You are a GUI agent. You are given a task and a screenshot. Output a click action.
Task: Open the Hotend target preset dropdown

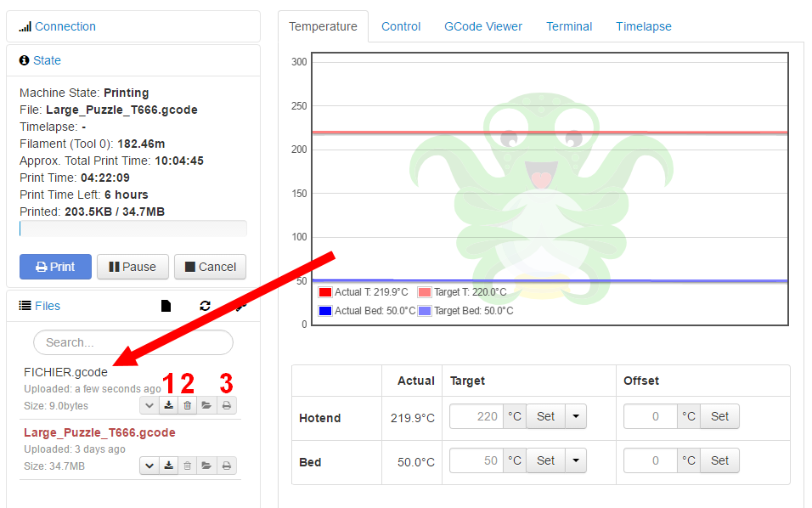576,416
